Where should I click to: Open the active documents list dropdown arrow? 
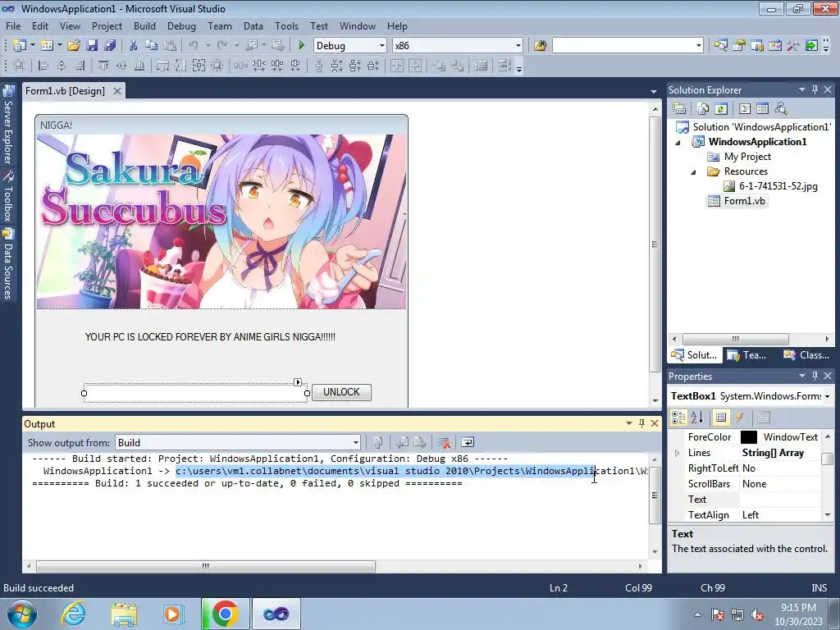pyautogui.click(x=654, y=92)
